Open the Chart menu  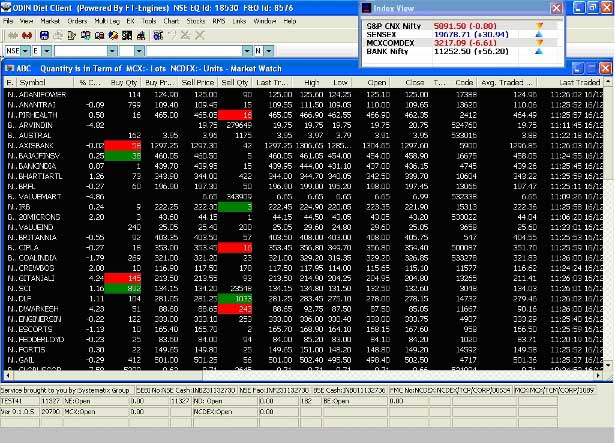pos(171,21)
